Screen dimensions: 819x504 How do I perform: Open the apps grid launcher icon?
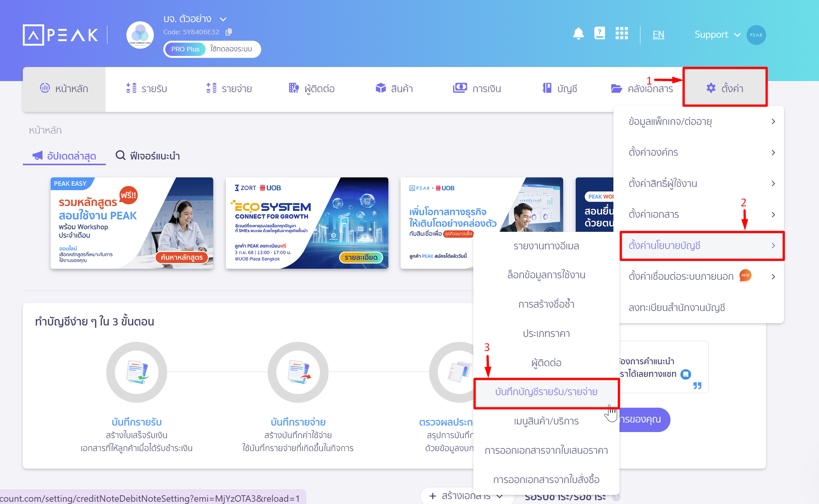[x=622, y=33]
